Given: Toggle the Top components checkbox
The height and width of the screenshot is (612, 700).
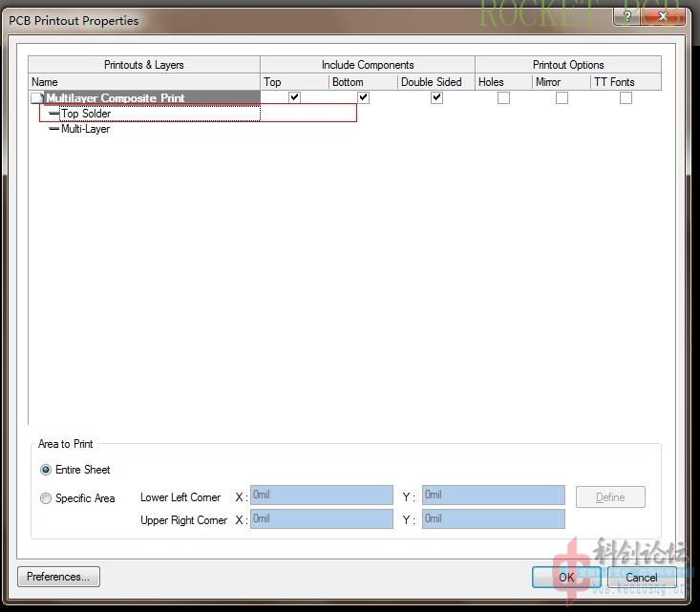Looking at the screenshot, I should [295, 97].
